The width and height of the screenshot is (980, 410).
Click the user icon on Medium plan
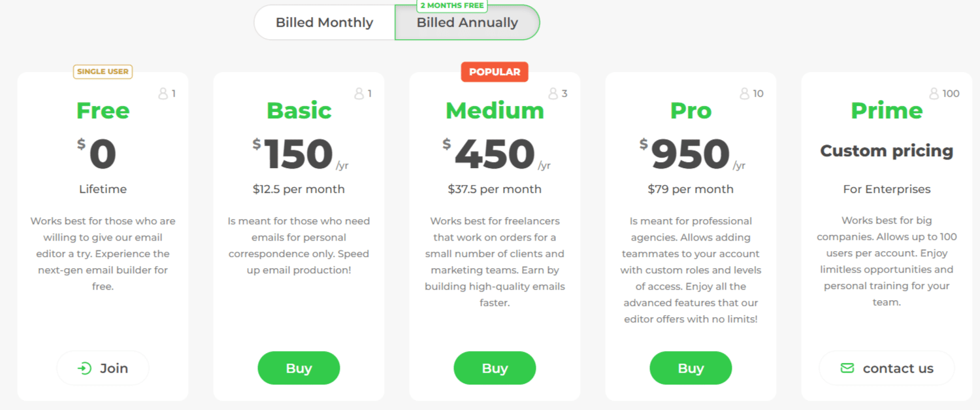553,94
